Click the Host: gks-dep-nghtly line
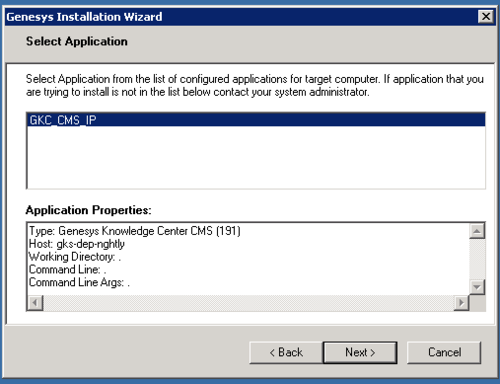 point(77,244)
